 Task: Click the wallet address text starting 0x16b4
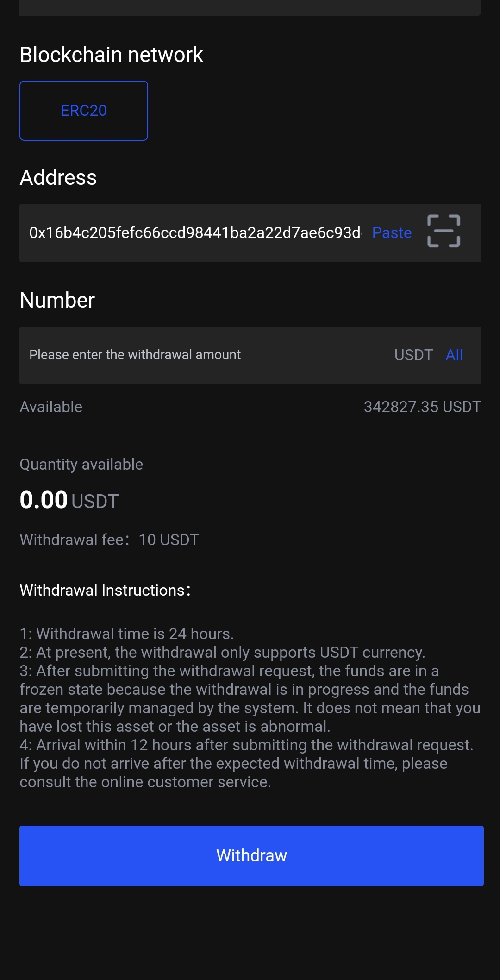coord(195,232)
